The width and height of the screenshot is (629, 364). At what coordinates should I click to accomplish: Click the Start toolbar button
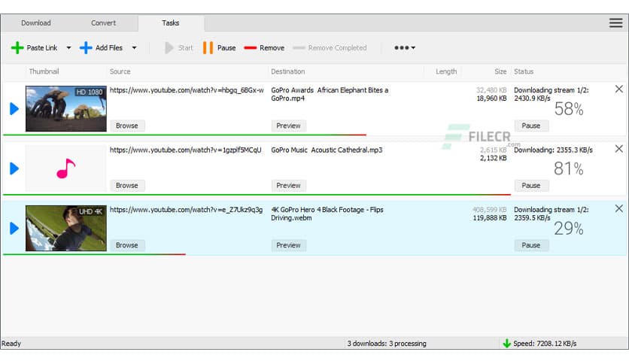pos(179,47)
